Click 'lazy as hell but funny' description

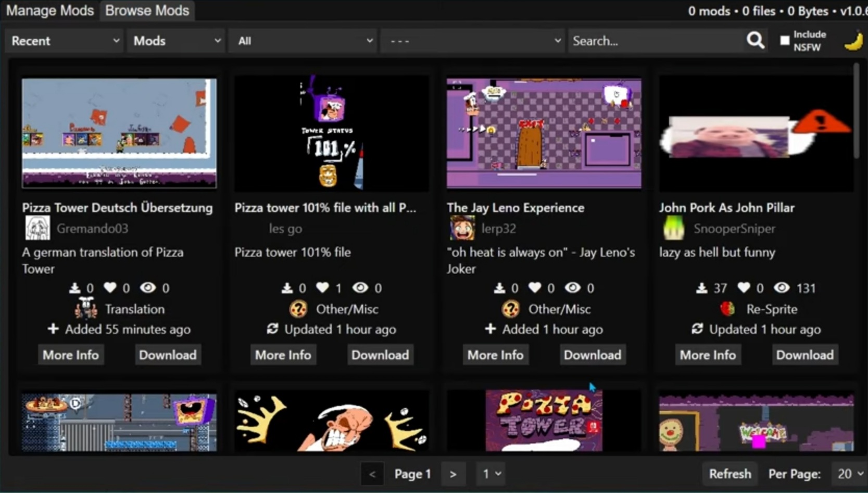718,252
